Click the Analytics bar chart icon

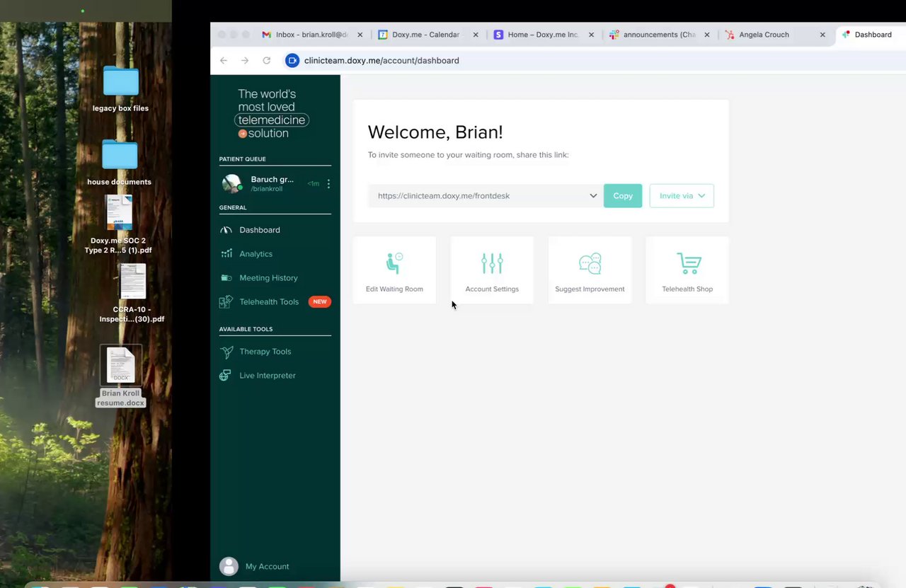[x=226, y=253]
